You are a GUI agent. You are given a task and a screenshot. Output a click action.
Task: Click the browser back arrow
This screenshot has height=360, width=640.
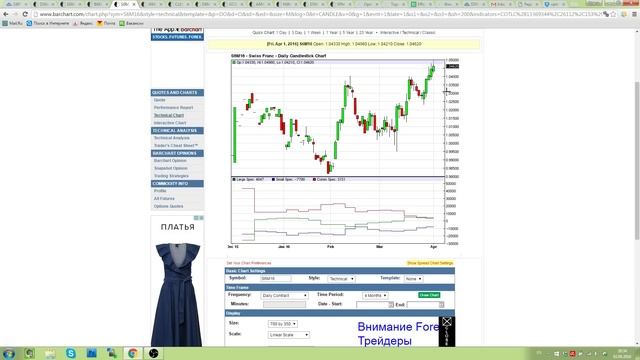6,14
